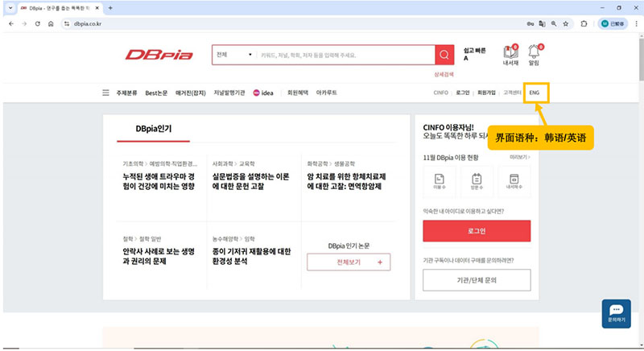Screen dimensions: 644x351
Task: Open the Best논문 menu
Action: 156,93
